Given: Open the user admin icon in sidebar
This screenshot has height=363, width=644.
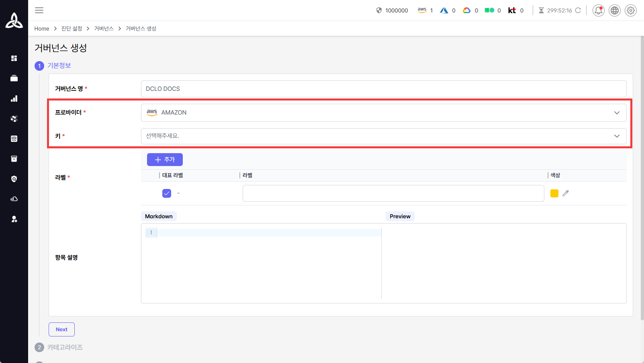Looking at the screenshot, I should pyautogui.click(x=14, y=219).
